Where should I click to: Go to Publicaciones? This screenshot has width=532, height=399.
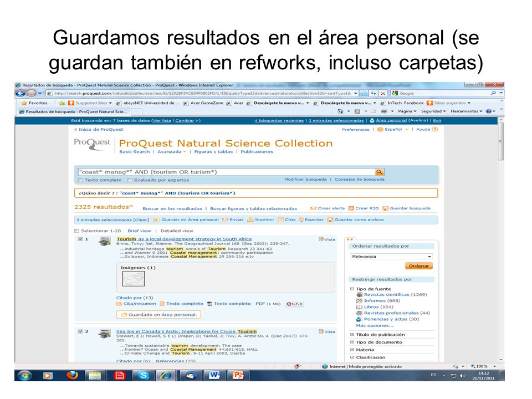(257, 152)
